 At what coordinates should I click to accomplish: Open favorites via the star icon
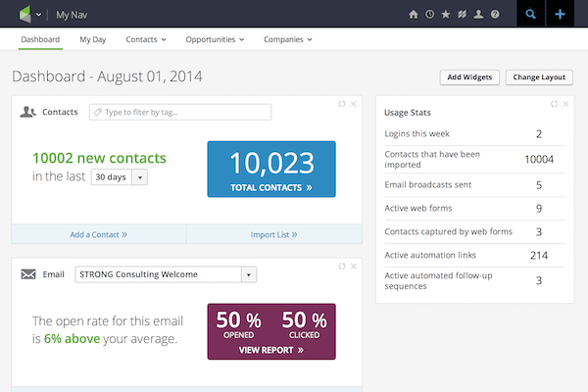[x=446, y=15]
